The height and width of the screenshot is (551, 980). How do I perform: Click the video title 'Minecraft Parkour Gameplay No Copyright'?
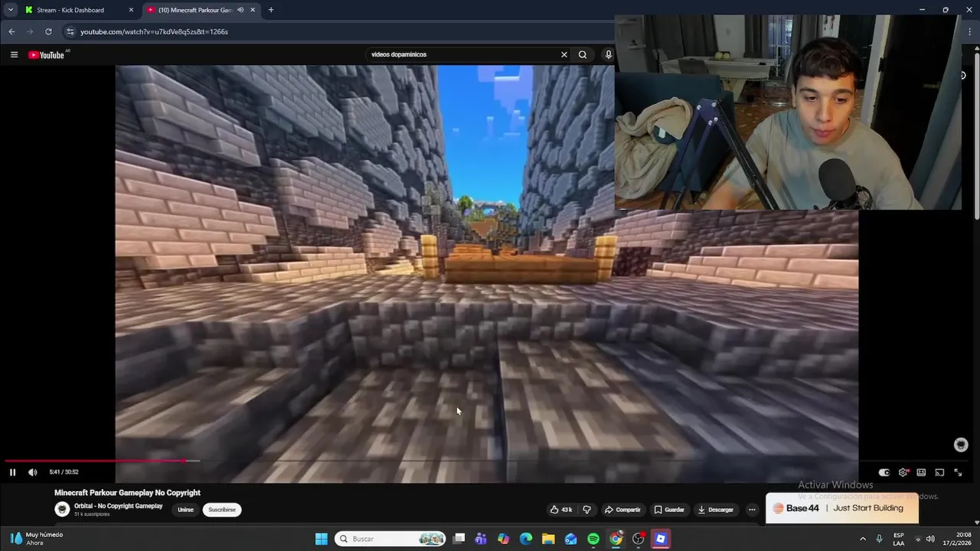(x=127, y=493)
